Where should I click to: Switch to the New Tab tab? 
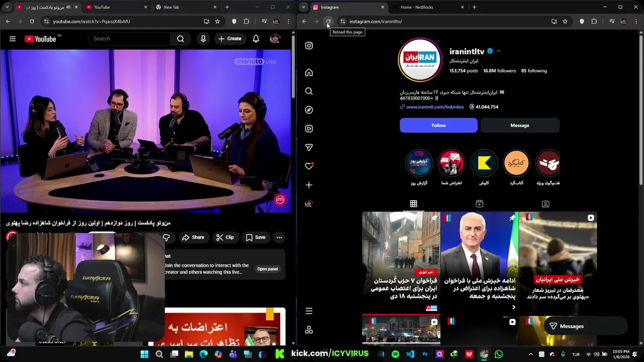coord(185,7)
